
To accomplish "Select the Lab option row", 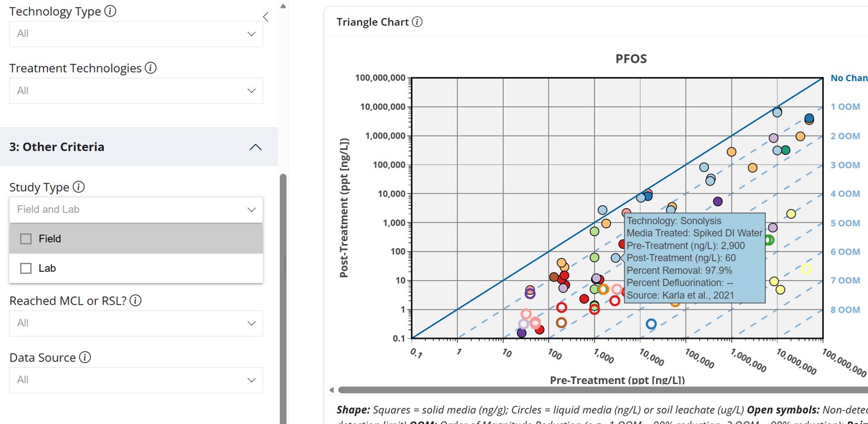I will pyautogui.click(x=136, y=268).
